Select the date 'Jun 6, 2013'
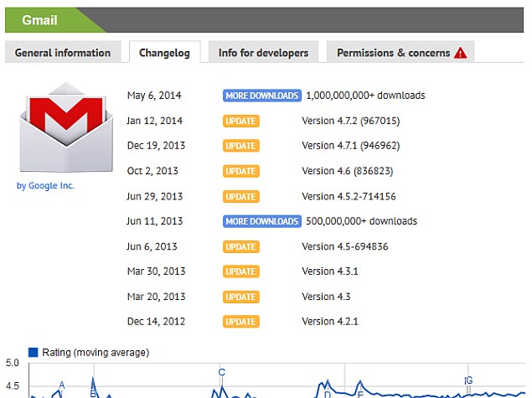The image size is (532, 398). tap(152, 246)
